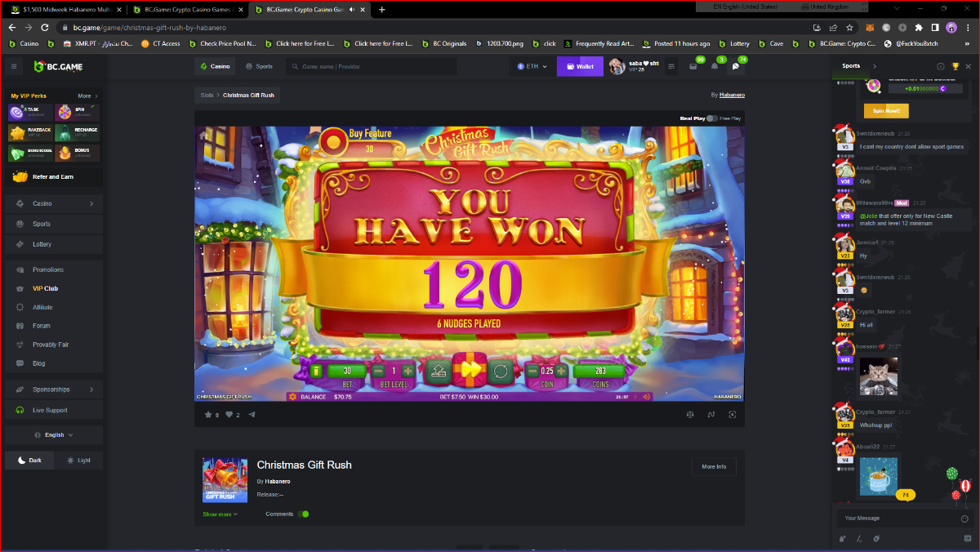Expand the Show more game details
980x552 pixels.
tap(220, 514)
